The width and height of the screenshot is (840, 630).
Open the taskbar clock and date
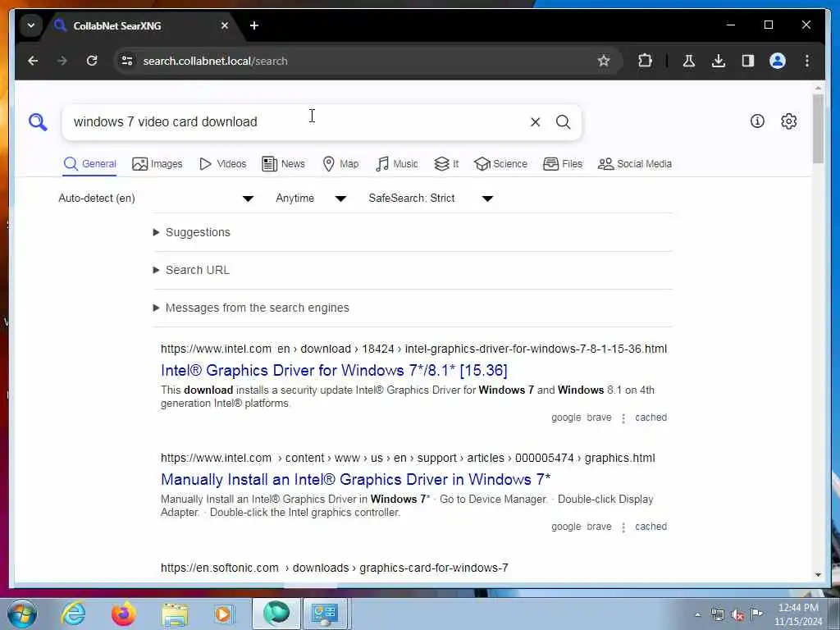point(798,614)
